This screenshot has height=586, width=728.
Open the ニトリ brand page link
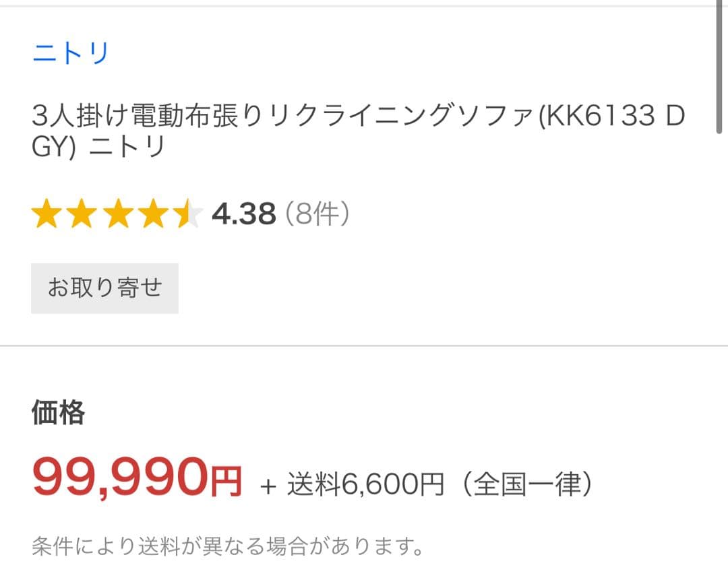tap(69, 54)
